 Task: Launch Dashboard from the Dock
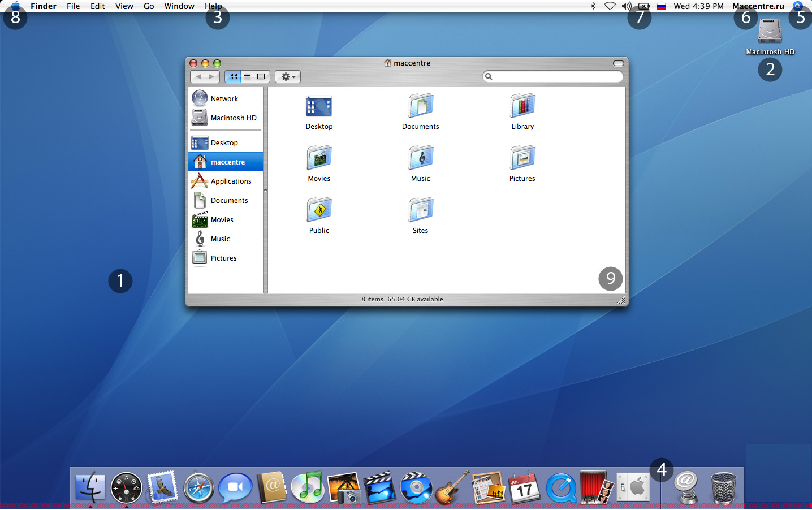126,487
